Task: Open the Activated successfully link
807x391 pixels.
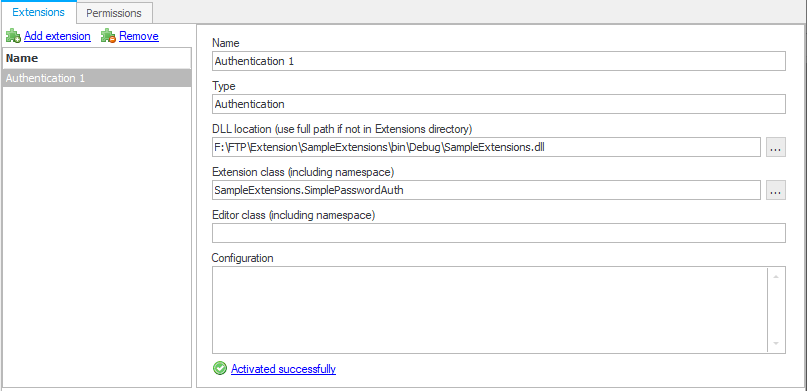Action: 284,369
